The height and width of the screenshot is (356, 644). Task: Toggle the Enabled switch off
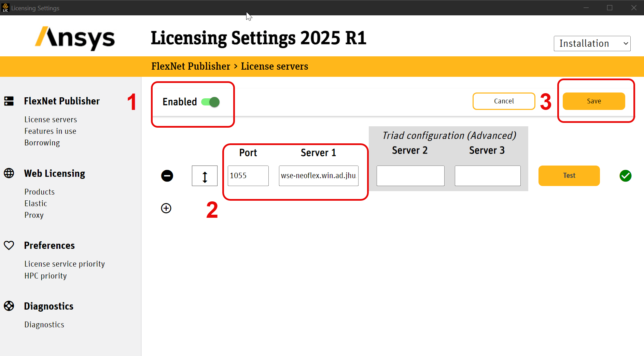tap(210, 102)
